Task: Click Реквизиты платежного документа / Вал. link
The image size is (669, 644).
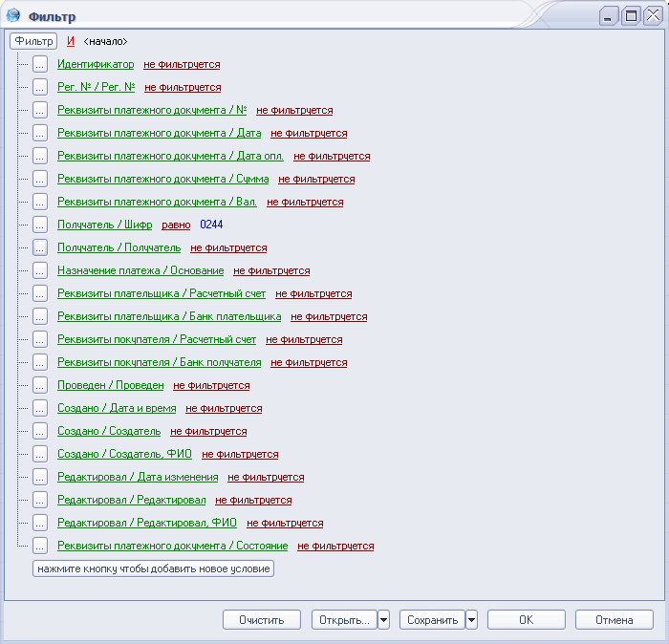Action: point(157,203)
